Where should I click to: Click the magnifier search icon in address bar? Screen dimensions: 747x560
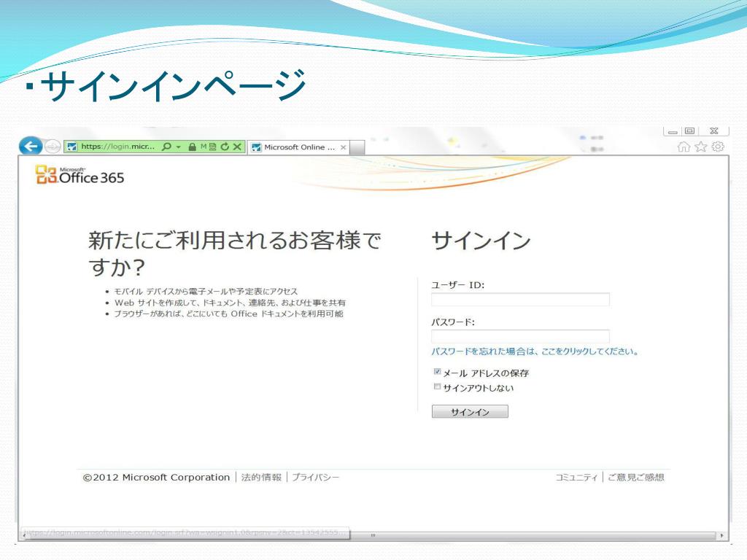tap(166, 147)
